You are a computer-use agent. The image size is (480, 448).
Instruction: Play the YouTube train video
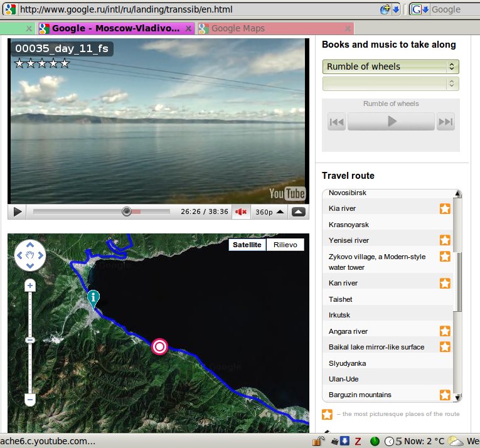click(x=18, y=212)
